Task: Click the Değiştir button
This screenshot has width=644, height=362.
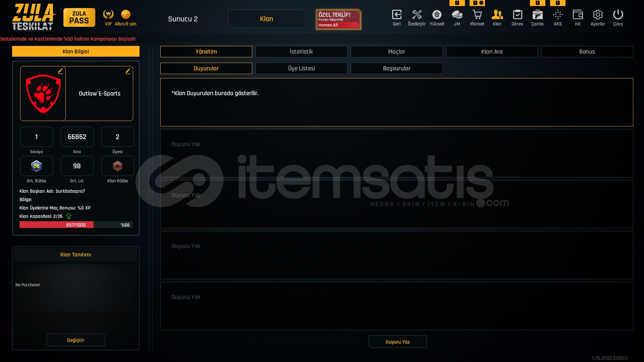Action: pyautogui.click(x=76, y=340)
